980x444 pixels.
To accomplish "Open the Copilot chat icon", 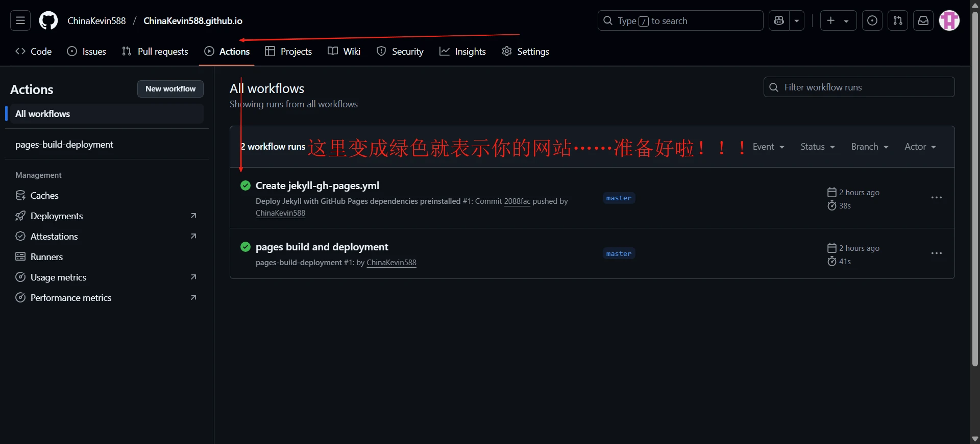I will point(779,20).
